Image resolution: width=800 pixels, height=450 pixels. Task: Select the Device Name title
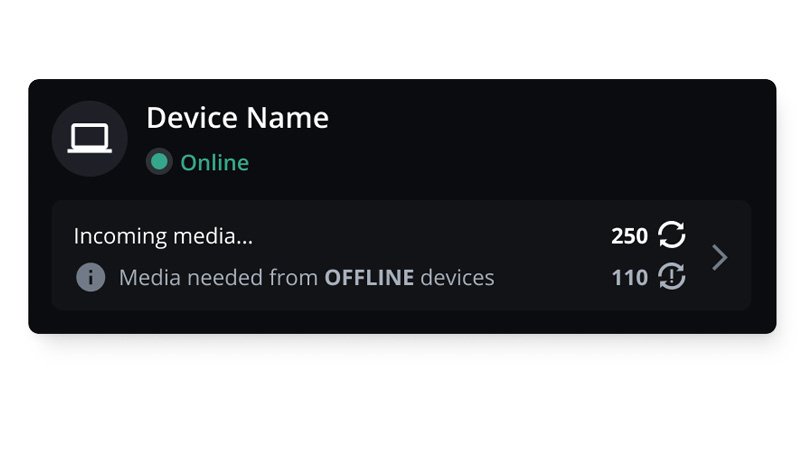(x=238, y=118)
